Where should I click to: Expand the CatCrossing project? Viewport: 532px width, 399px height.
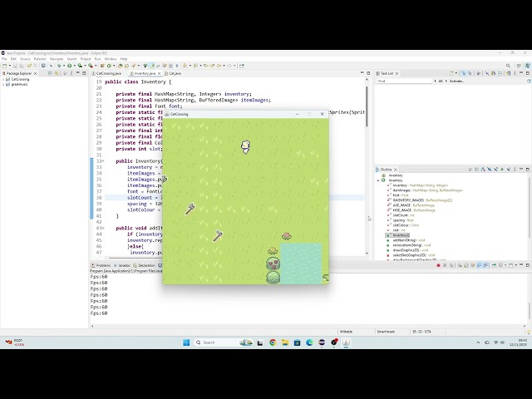(x=3, y=80)
